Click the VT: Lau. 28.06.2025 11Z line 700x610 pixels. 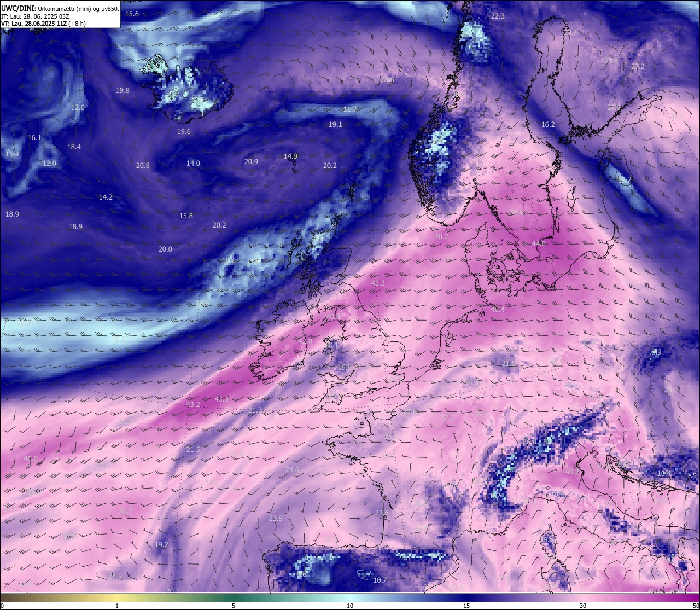(43, 24)
